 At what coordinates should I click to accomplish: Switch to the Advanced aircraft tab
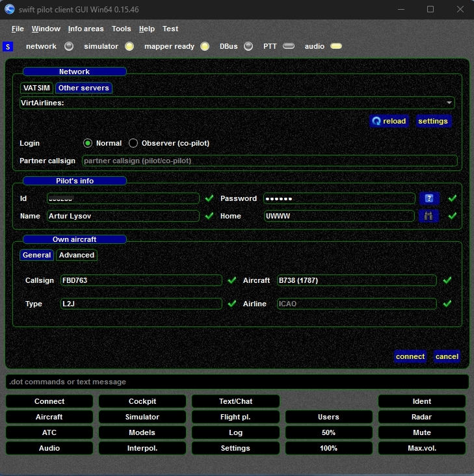click(77, 255)
